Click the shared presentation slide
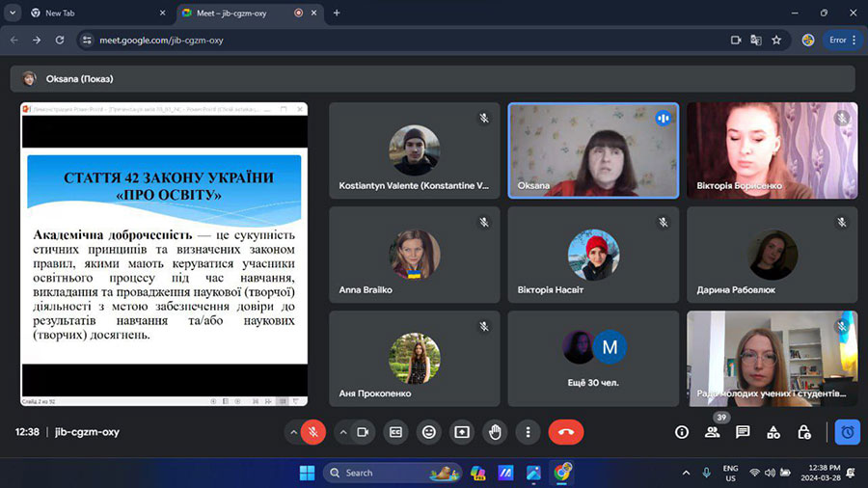Screen dimensions: 868x488 164,255
